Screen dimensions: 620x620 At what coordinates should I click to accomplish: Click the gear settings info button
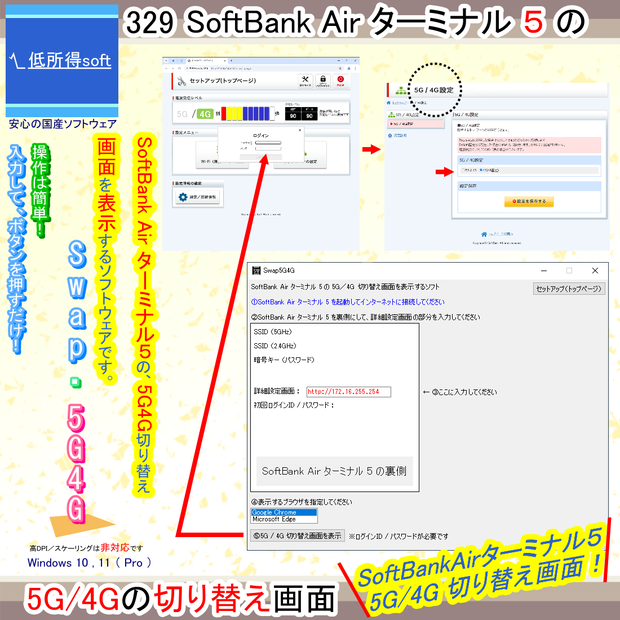tap(198, 197)
